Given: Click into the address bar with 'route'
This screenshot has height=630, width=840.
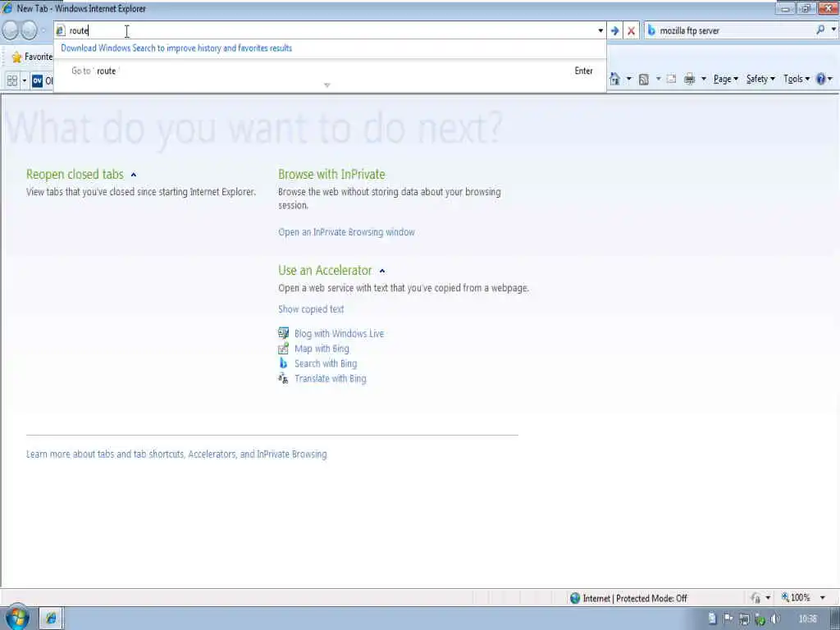Looking at the screenshot, I should [x=330, y=30].
